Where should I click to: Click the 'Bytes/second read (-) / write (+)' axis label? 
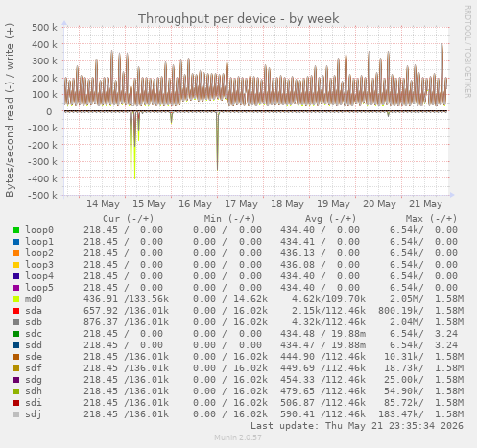tap(10, 110)
